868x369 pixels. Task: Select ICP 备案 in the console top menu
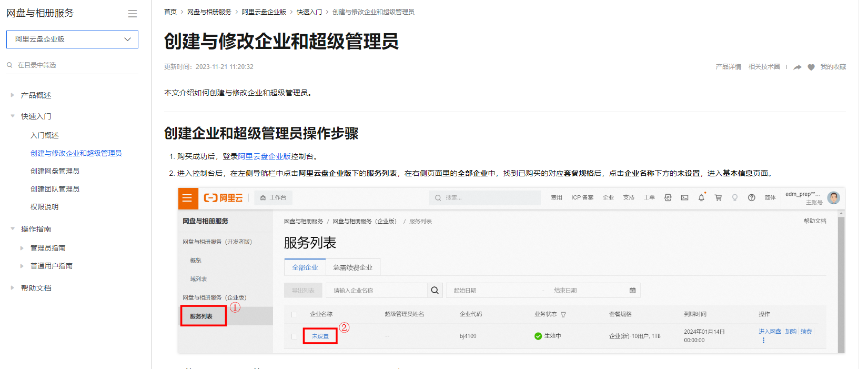click(x=582, y=198)
